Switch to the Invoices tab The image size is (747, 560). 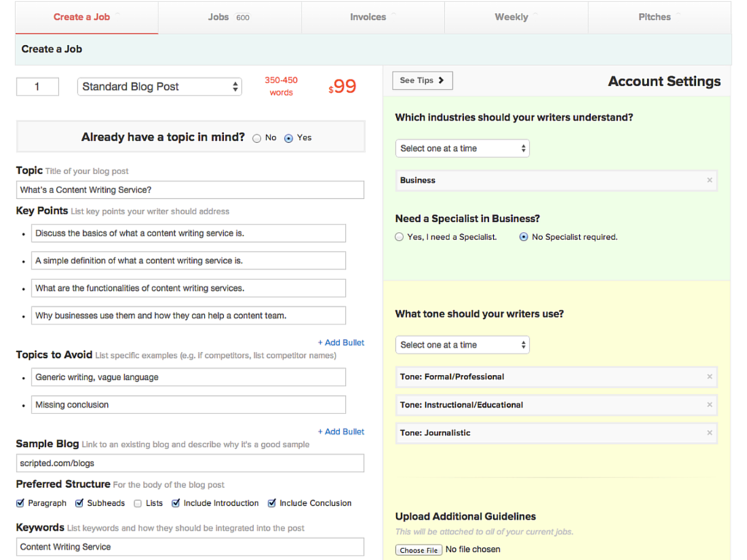[x=368, y=17]
